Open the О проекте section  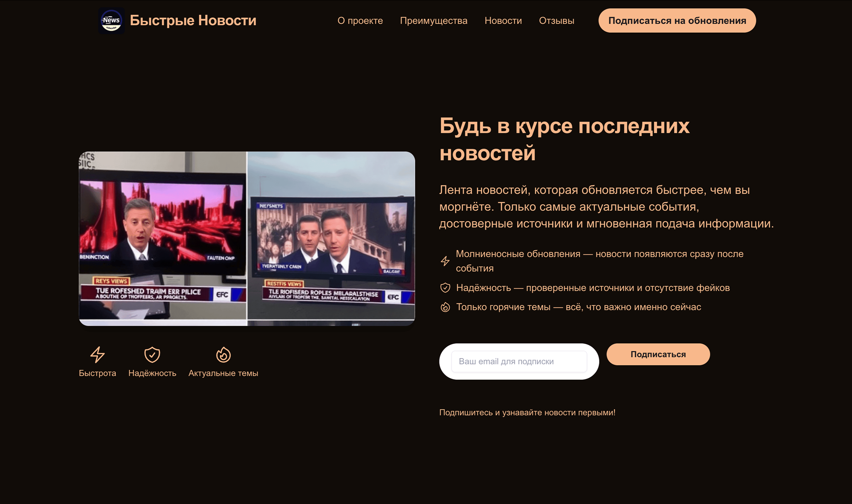click(x=360, y=20)
